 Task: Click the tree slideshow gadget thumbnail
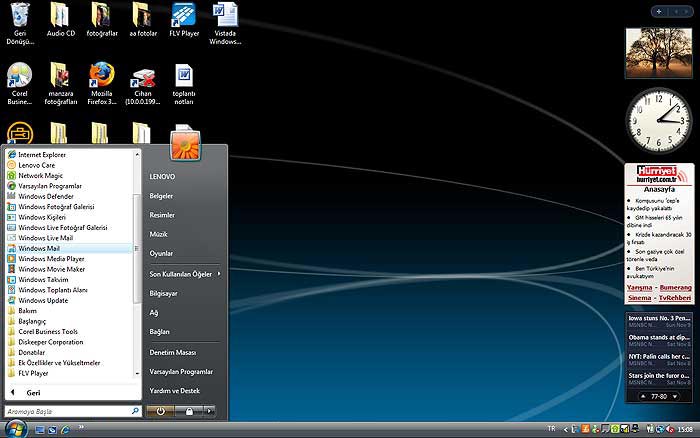click(658, 53)
